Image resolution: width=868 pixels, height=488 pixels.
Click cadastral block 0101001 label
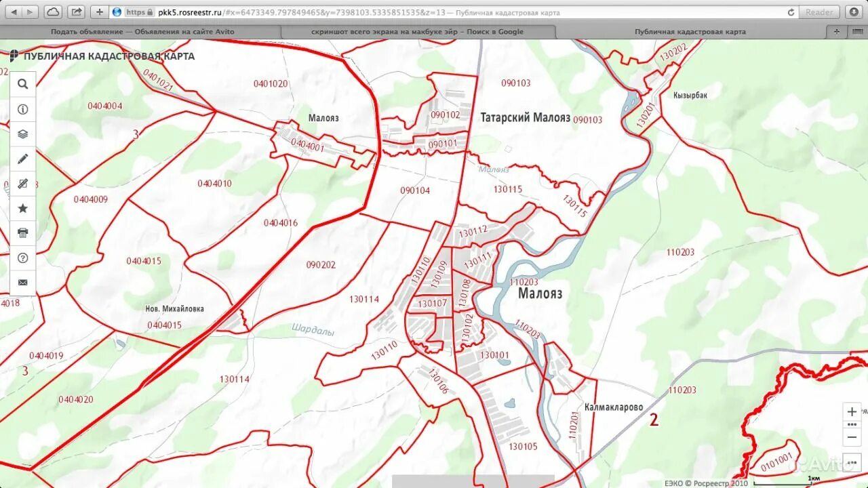777,463
